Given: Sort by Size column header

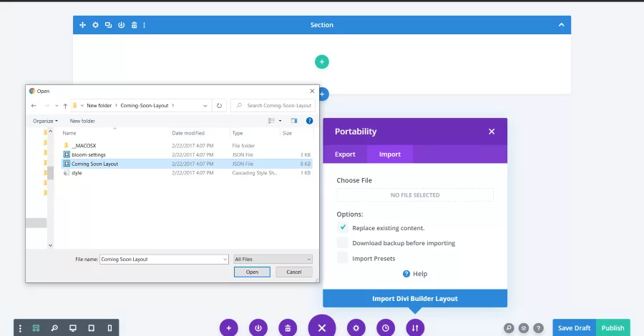Looking at the screenshot, I should click(x=287, y=133).
